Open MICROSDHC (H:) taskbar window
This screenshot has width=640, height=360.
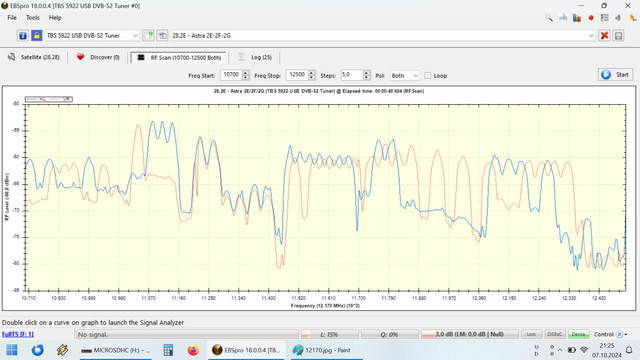click(116, 350)
